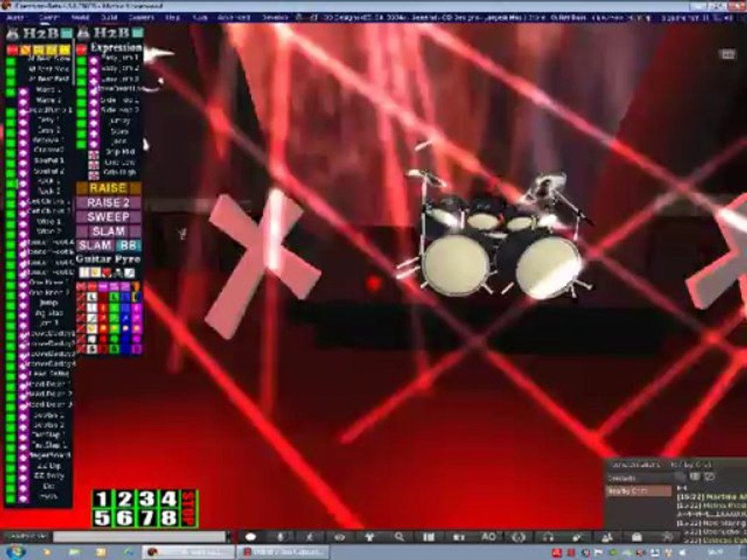The height and width of the screenshot is (560, 747).
Task: Click number 8 on the number pad
Action: [169, 518]
